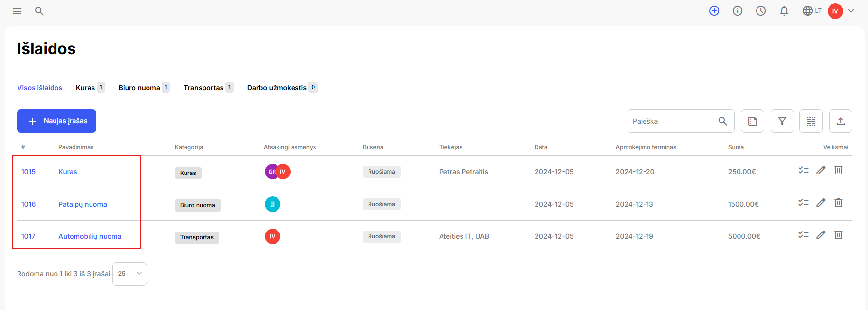Click Transportas category tag in row 1017

pyautogui.click(x=197, y=237)
